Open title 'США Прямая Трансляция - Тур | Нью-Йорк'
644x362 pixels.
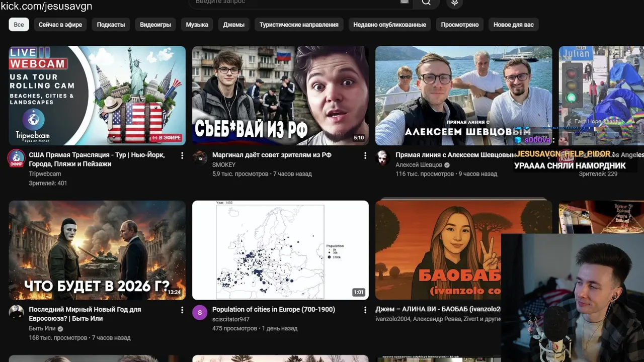point(97,159)
